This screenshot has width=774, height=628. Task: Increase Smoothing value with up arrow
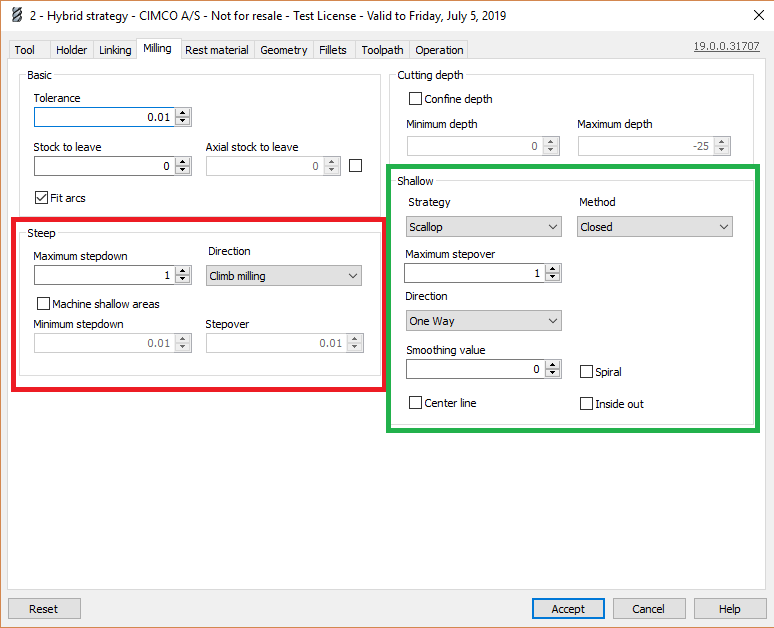pos(553,365)
